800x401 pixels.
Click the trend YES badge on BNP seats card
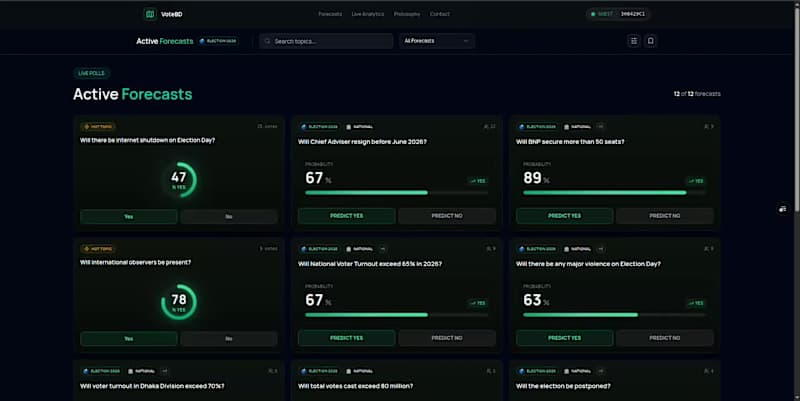(x=696, y=181)
